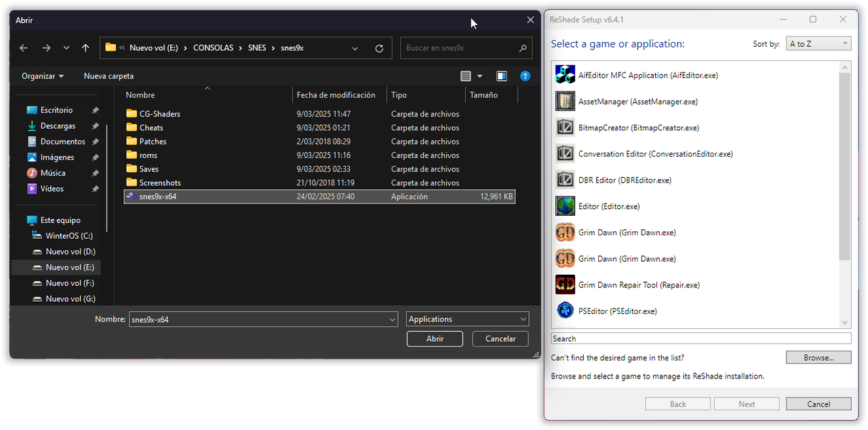Click the Search field in ReShade Setup
The width and height of the screenshot is (868, 430).
701,338
